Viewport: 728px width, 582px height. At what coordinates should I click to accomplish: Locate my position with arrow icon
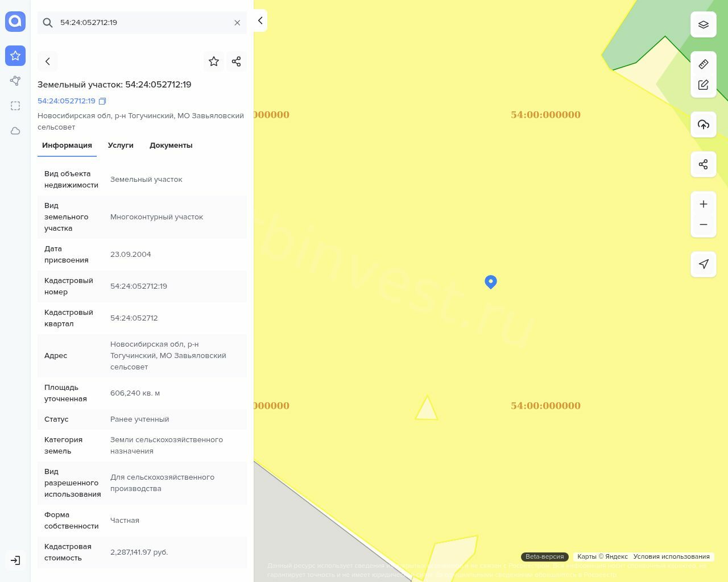click(x=704, y=264)
